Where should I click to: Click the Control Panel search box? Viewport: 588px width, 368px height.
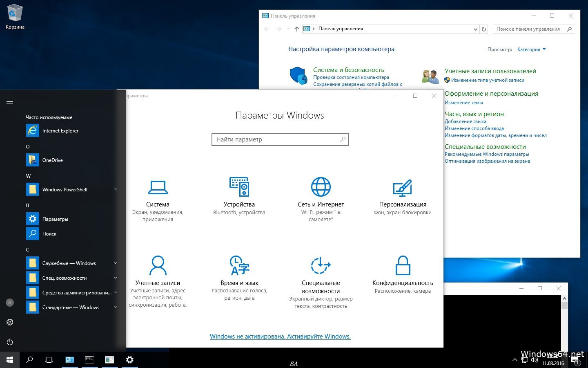(534, 29)
